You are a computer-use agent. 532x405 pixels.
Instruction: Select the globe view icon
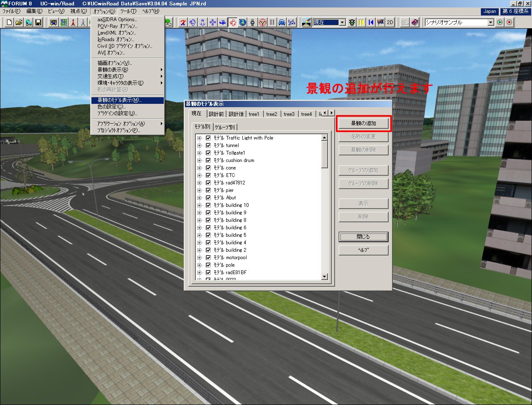click(x=243, y=22)
